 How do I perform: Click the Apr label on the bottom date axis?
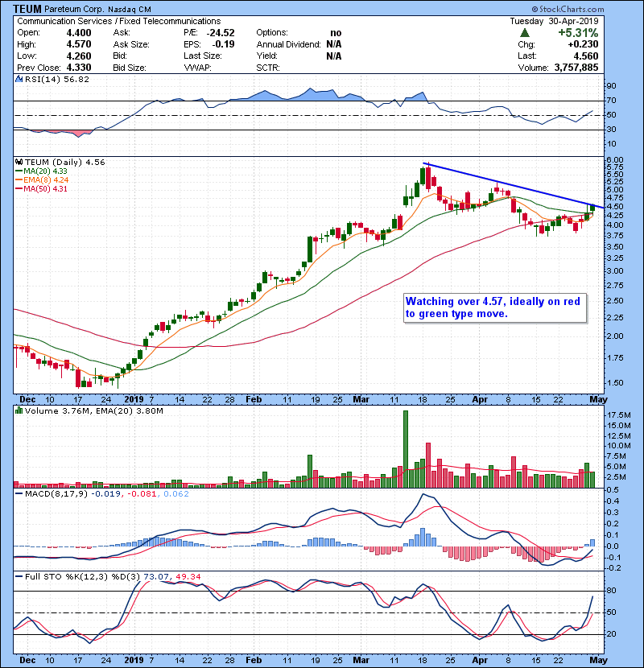[480, 660]
